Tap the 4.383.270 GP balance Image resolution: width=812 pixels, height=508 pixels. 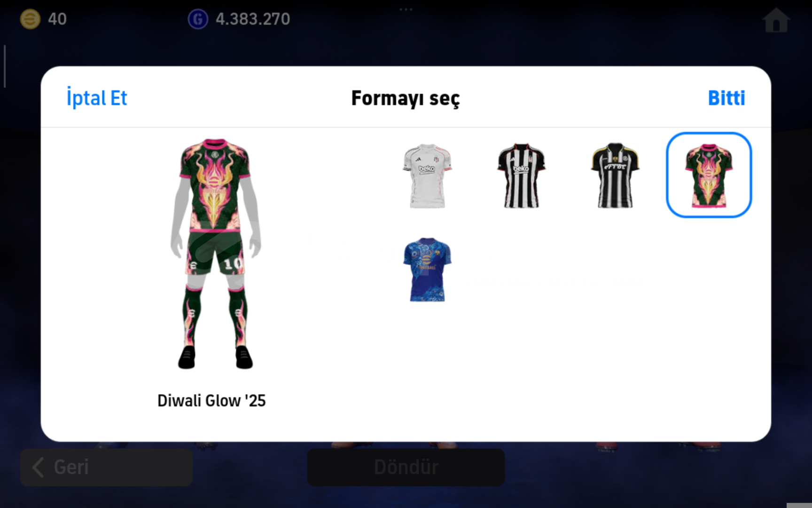(x=253, y=19)
